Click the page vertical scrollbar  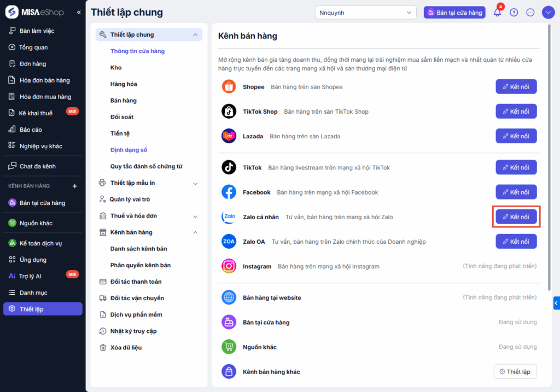click(x=549, y=157)
